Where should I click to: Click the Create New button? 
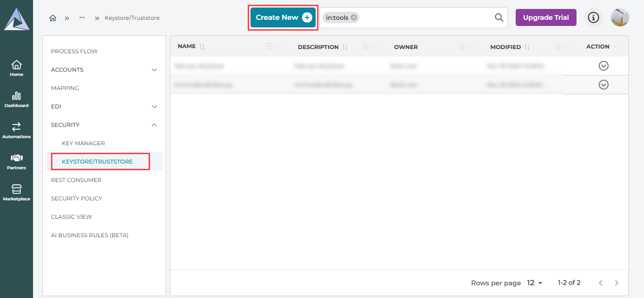click(283, 17)
